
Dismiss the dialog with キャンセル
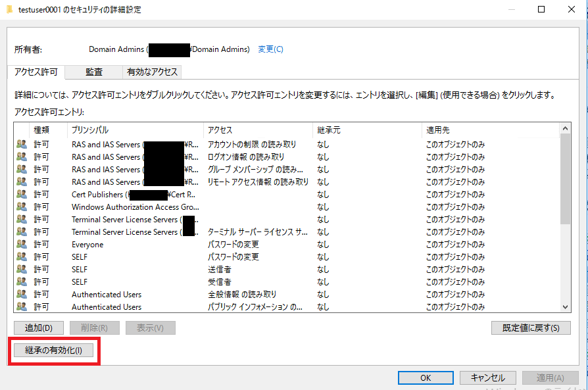point(487,378)
